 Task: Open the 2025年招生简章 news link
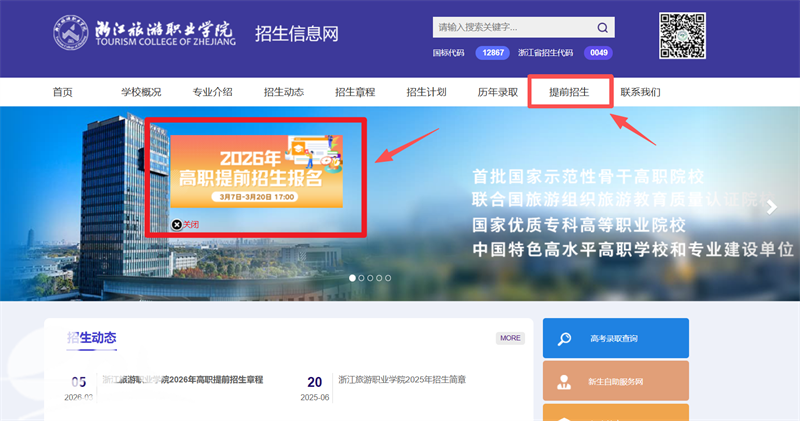pyautogui.click(x=401, y=380)
